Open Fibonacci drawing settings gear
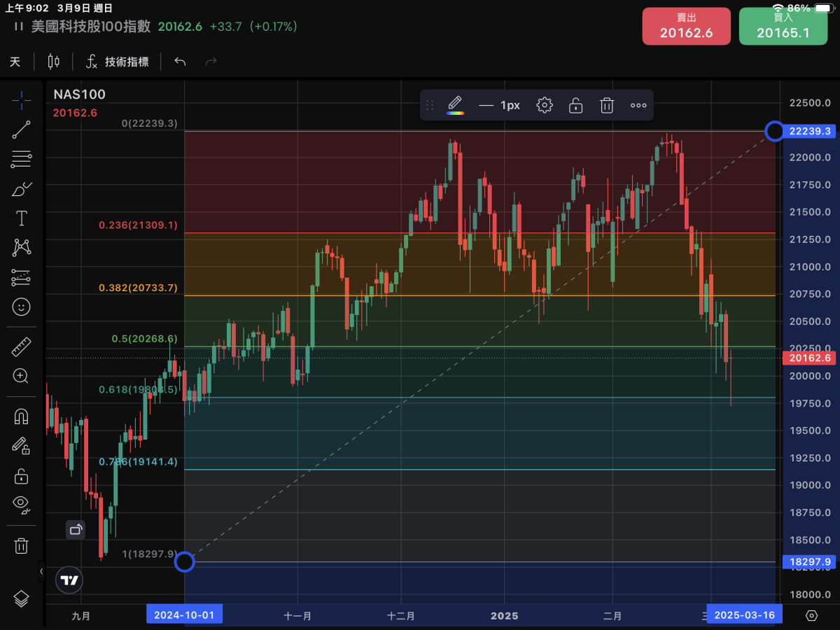840x630 pixels. [545, 105]
